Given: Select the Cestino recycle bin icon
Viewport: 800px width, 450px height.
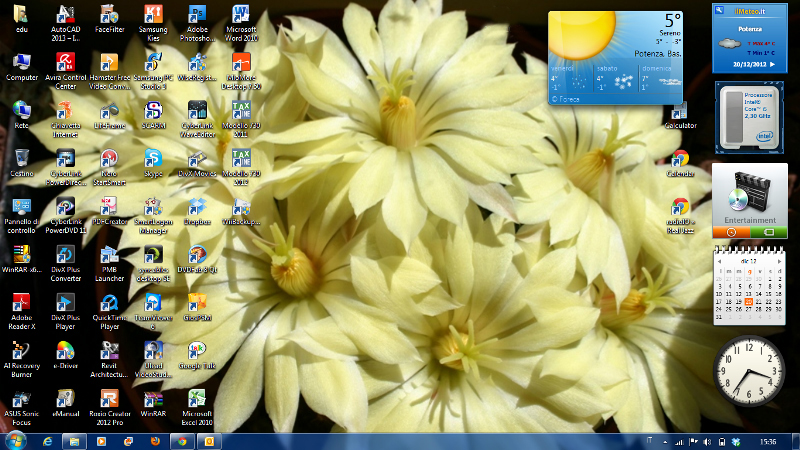Looking at the screenshot, I should pos(21,163).
